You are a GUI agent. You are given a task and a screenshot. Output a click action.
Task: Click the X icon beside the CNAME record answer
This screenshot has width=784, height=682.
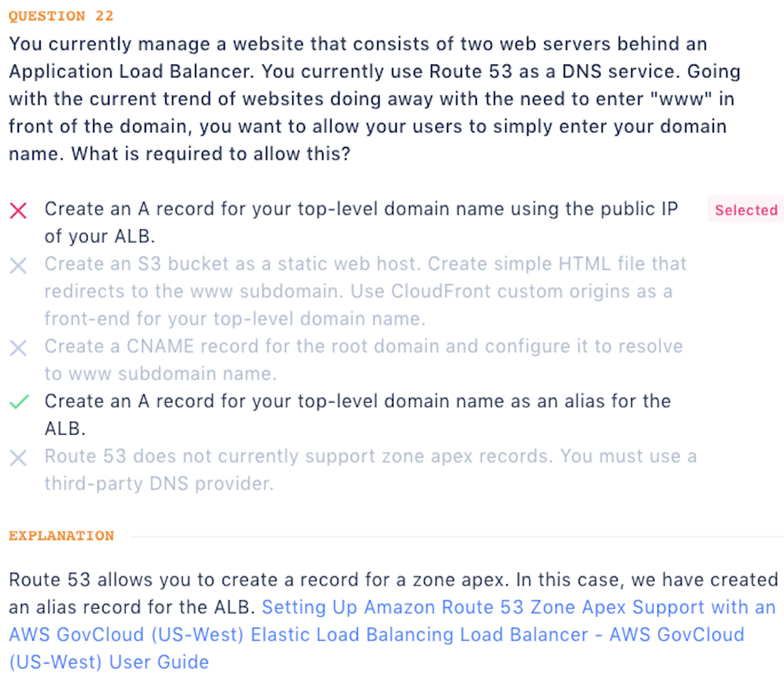tap(19, 349)
